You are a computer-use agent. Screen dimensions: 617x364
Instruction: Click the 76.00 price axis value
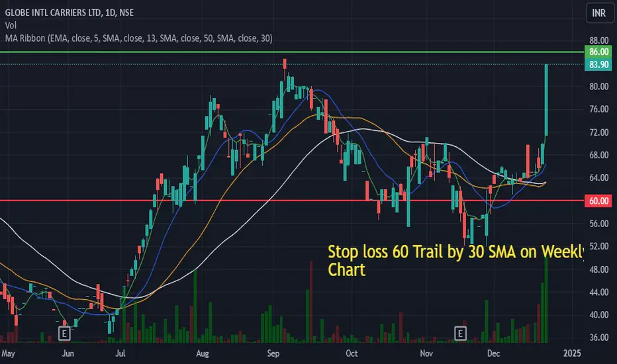point(599,109)
